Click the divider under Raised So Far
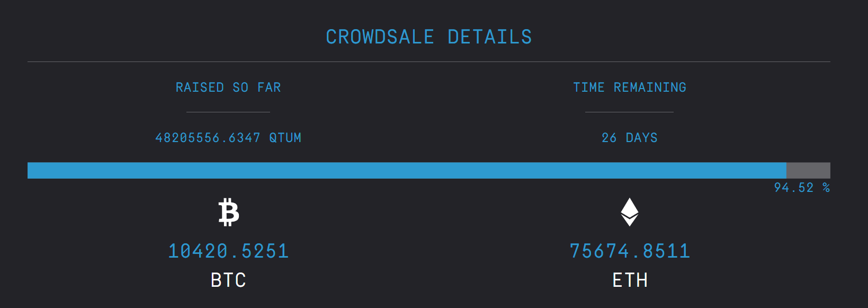The width and height of the screenshot is (868, 308). pyautogui.click(x=228, y=112)
